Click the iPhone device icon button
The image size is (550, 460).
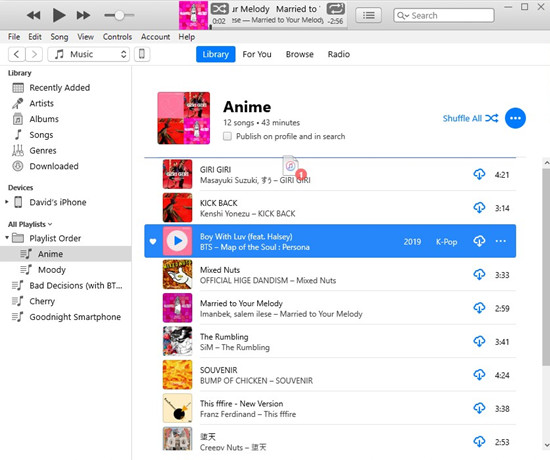click(x=142, y=54)
